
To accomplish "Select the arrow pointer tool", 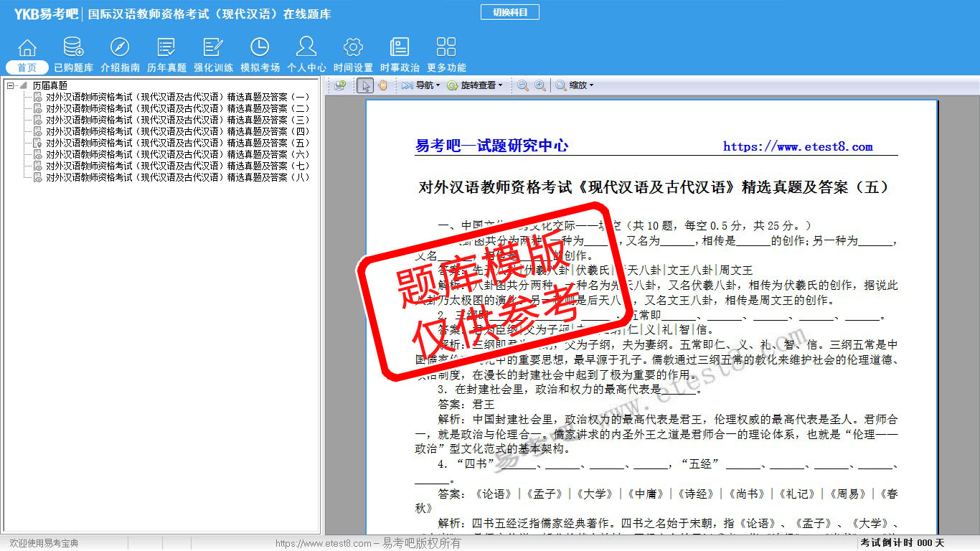I will [365, 85].
